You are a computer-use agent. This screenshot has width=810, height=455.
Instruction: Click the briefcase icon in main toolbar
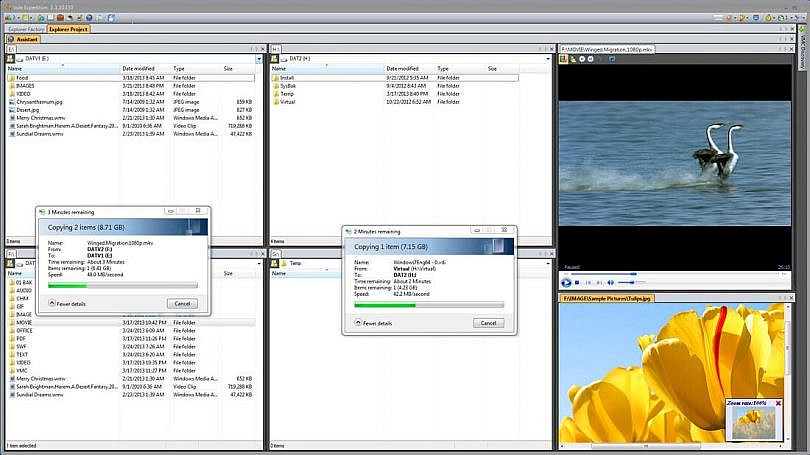(60, 18)
